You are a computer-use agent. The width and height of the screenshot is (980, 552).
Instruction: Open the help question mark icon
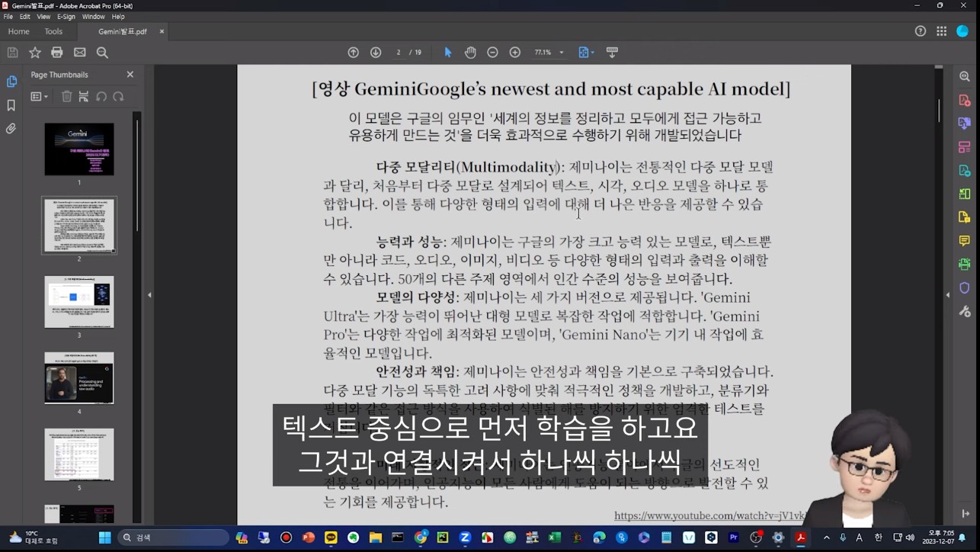921,31
